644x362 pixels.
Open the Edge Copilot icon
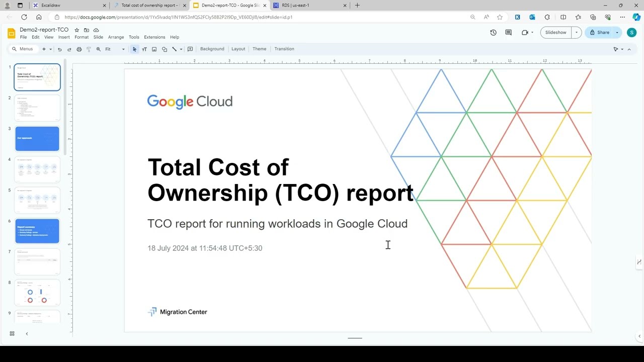coord(636,17)
